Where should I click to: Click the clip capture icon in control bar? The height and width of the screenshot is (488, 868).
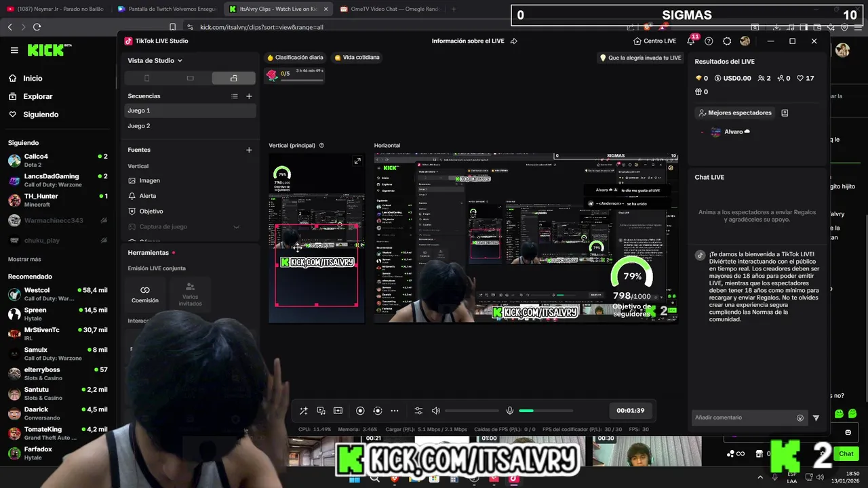pyautogui.click(x=338, y=411)
